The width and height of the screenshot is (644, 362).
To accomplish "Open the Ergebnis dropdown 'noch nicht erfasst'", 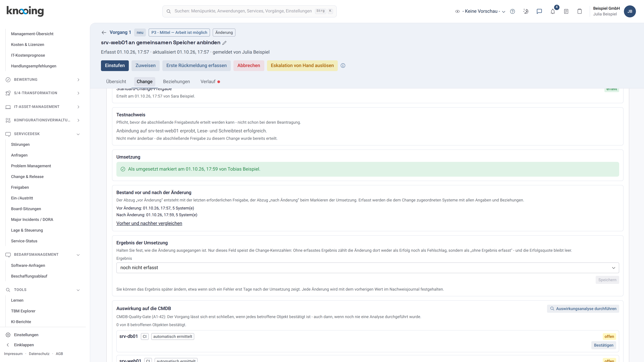I will 367,268.
